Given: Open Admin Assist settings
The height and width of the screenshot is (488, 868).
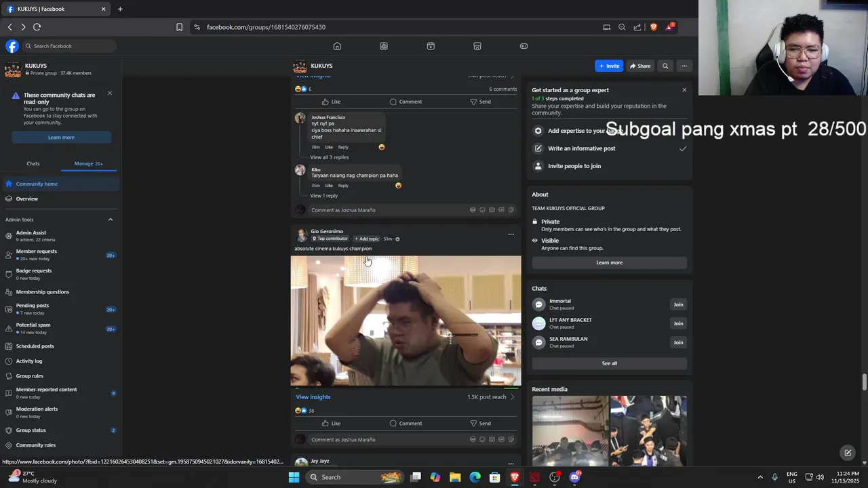Looking at the screenshot, I should point(60,236).
